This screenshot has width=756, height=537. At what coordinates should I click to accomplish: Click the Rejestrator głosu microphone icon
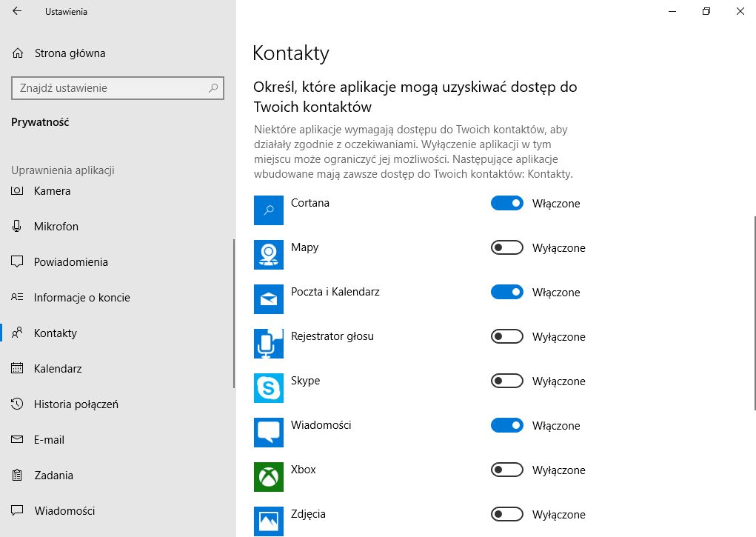[269, 344]
